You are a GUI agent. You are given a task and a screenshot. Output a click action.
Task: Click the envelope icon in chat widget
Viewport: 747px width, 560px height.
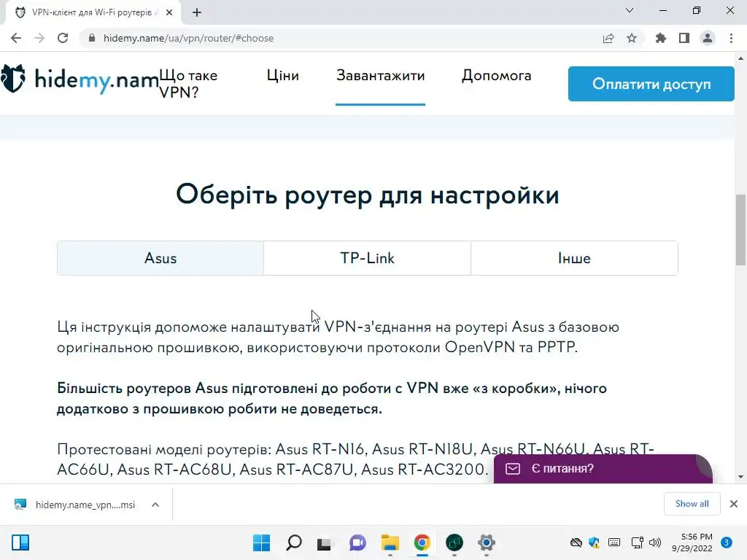[x=513, y=469]
